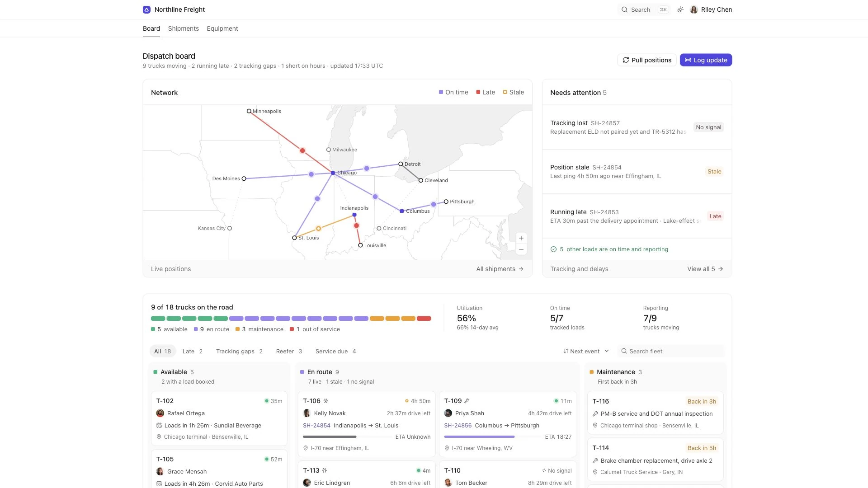Click the No signal status on T-110

click(x=557, y=471)
